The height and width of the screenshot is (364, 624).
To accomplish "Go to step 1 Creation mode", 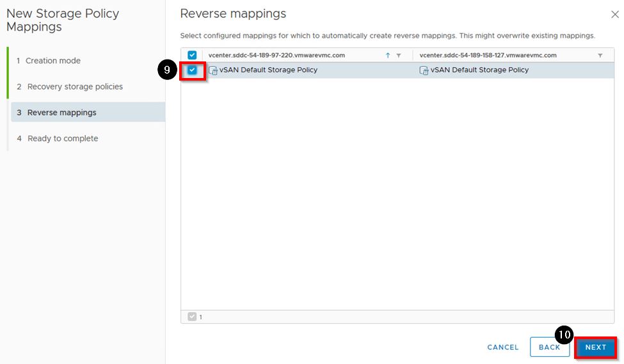I will [49, 61].
